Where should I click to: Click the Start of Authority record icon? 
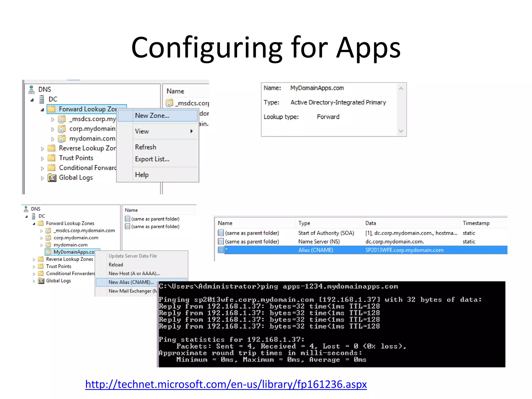click(x=221, y=233)
